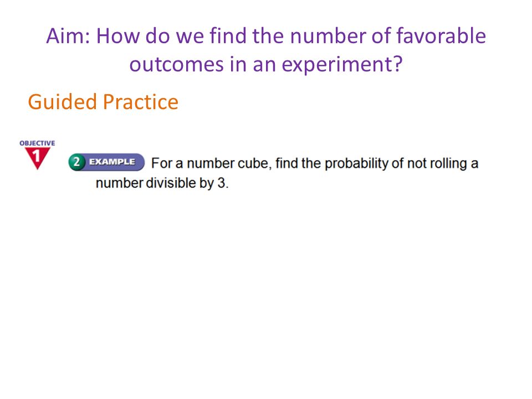Select the word "probability" in the example
532x399 pixels.
point(356,163)
